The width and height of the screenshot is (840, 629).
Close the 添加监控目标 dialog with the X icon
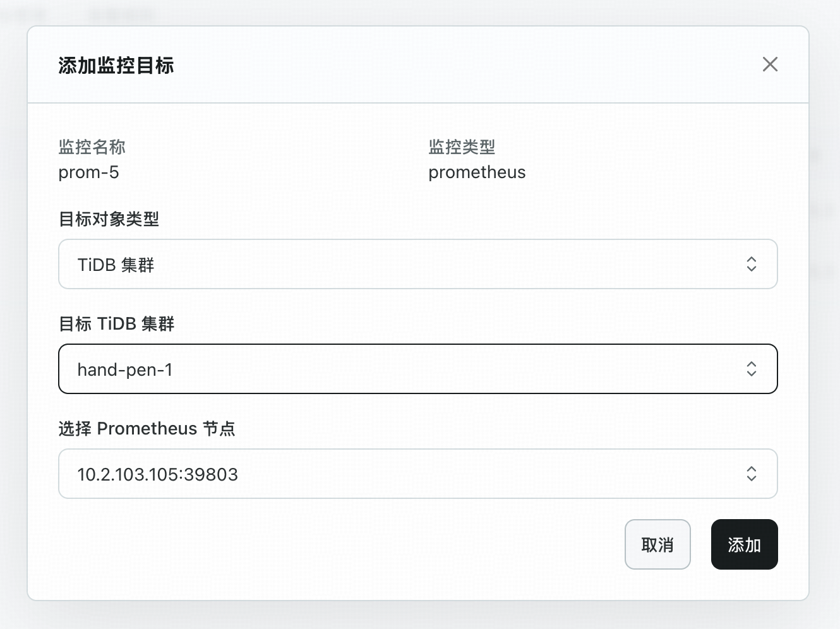tap(770, 64)
